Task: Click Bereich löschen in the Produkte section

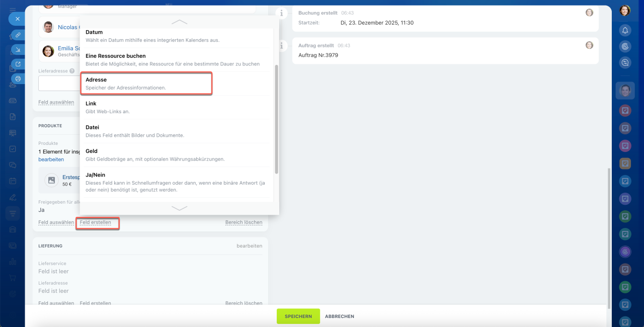Action: coord(244,222)
